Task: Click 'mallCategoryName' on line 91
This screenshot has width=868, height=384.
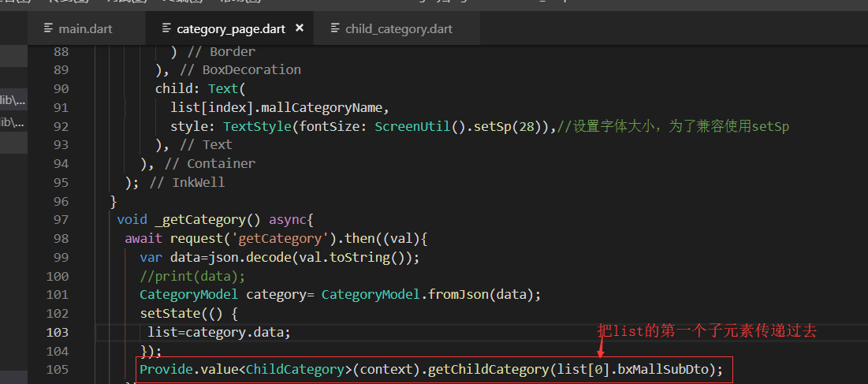Action: pos(321,108)
